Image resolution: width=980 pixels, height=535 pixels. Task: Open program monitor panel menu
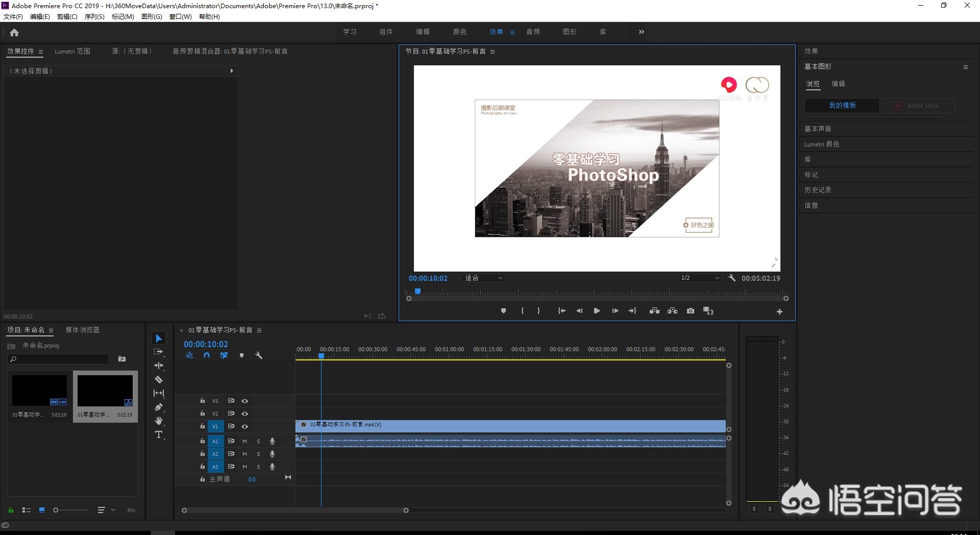[493, 52]
